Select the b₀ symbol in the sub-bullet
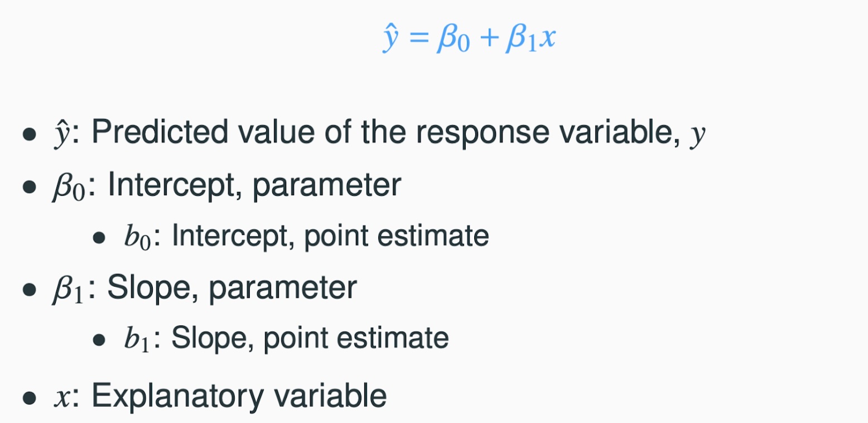Screen dimensions: 868x423 coord(137,237)
